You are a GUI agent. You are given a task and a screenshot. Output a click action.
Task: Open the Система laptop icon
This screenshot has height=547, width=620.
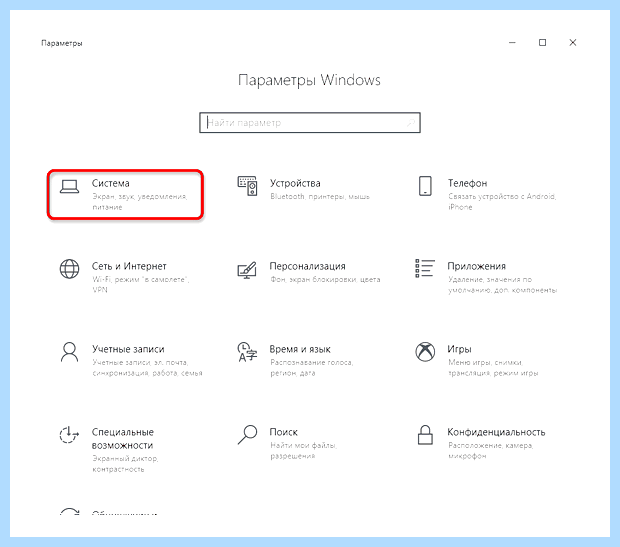pos(69,186)
